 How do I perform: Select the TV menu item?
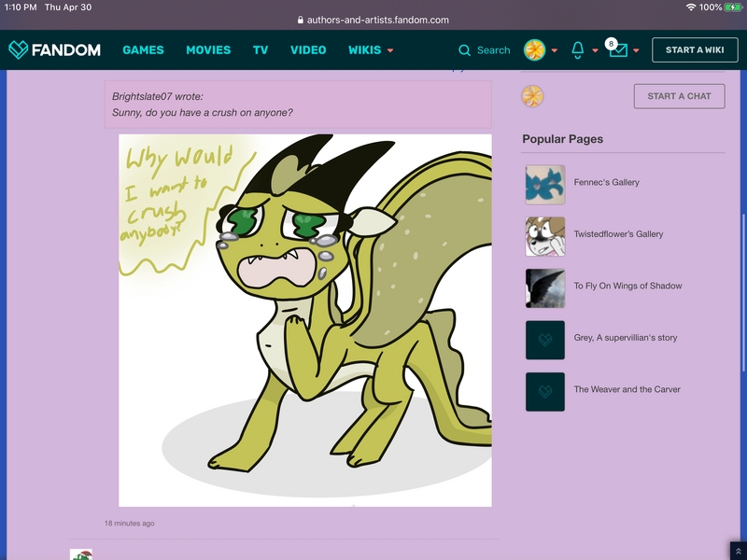click(261, 50)
